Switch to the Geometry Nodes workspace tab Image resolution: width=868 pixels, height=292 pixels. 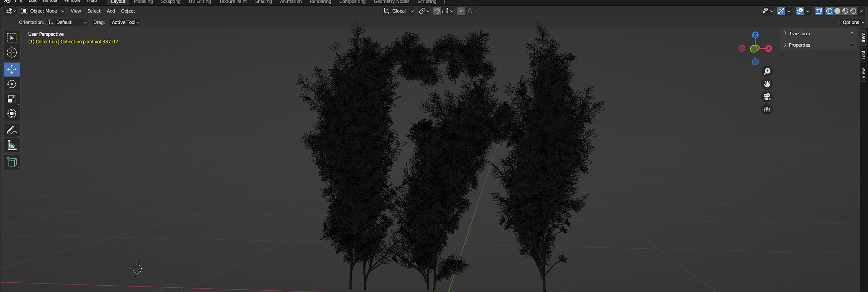392,2
